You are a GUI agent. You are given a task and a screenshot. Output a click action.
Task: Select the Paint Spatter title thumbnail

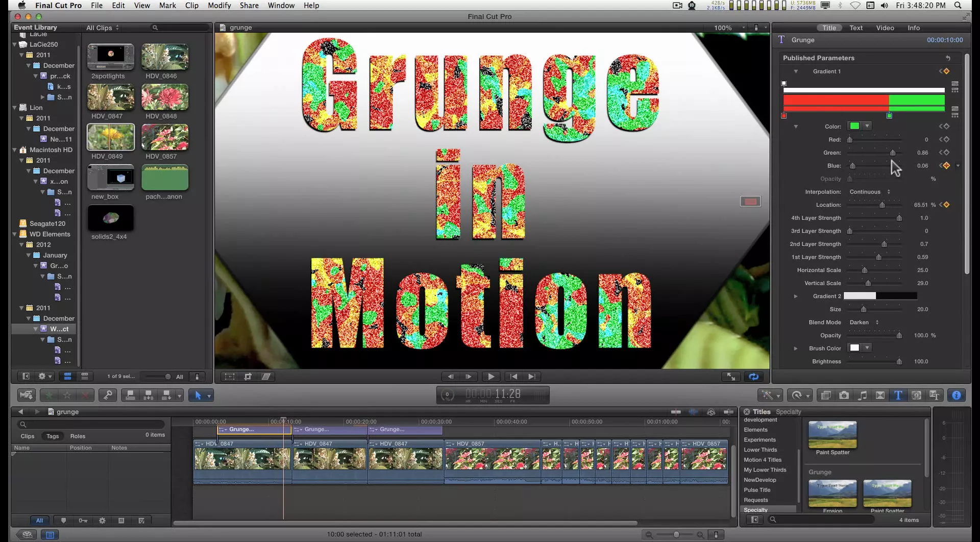point(832,434)
